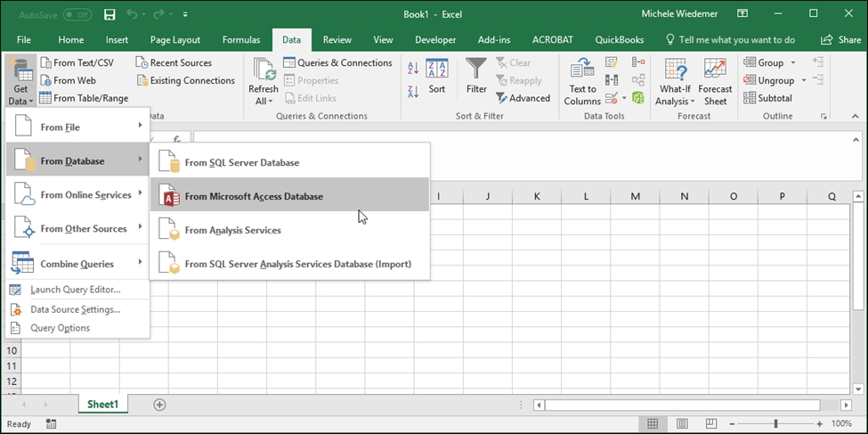
Task: Click the Tell me what you want to do box
Action: pos(730,40)
